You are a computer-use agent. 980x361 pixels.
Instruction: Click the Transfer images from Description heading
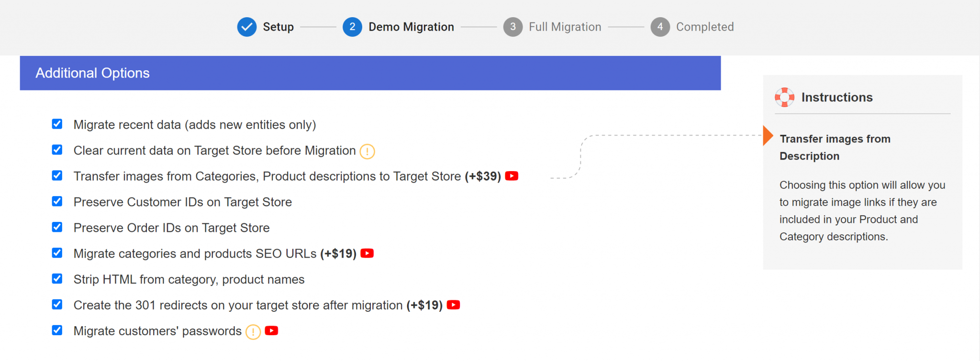(835, 147)
